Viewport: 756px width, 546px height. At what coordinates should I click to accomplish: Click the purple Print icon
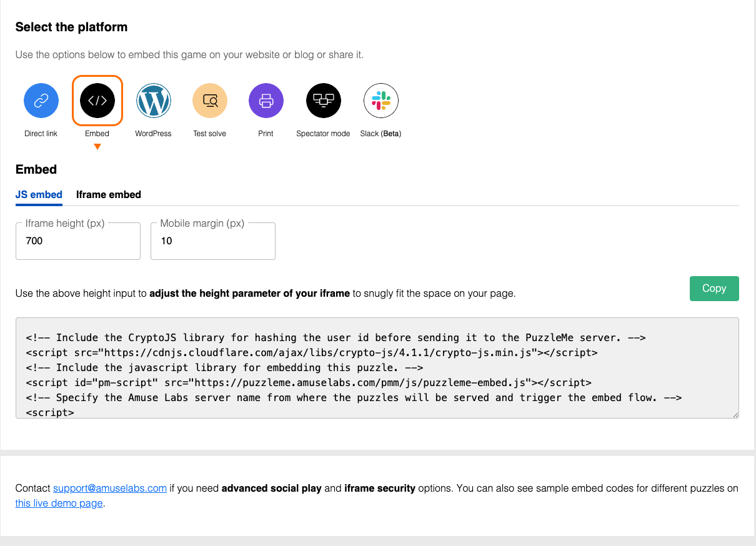tap(266, 100)
